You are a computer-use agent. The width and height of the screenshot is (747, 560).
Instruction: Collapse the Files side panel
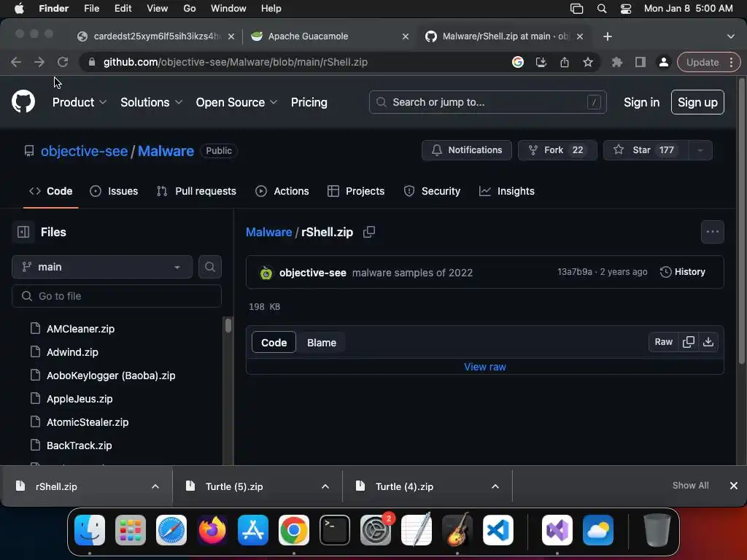(23, 232)
